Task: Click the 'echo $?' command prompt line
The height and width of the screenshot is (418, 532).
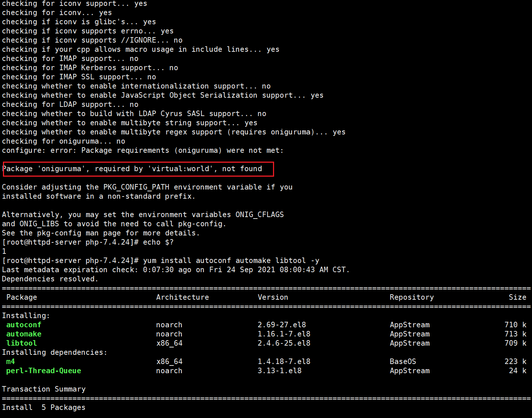Action: (88, 242)
